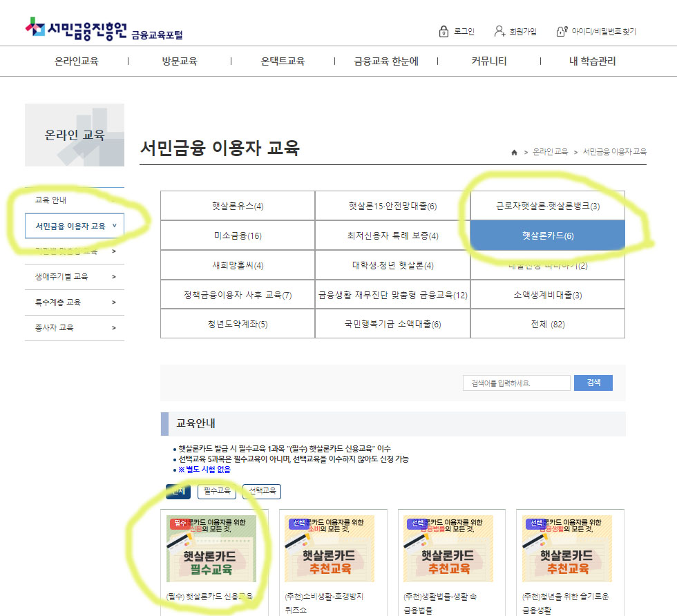Select the 청년도약계좌(5) category
Screen dimensions: 677x616
tap(238, 324)
